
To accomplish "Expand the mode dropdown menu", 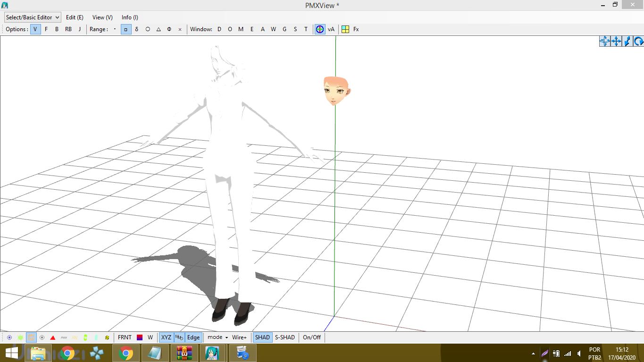I will [217, 337].
